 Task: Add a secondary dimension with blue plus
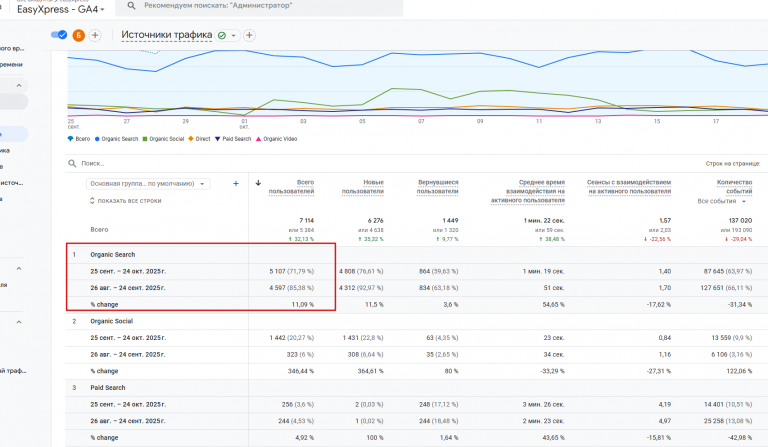click(x=236, y=184)
